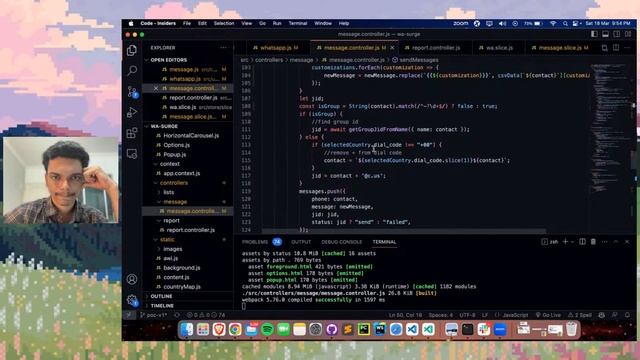Click the controllers breadcrumb segment
The image size is (640, 360).
coord(269,60)
